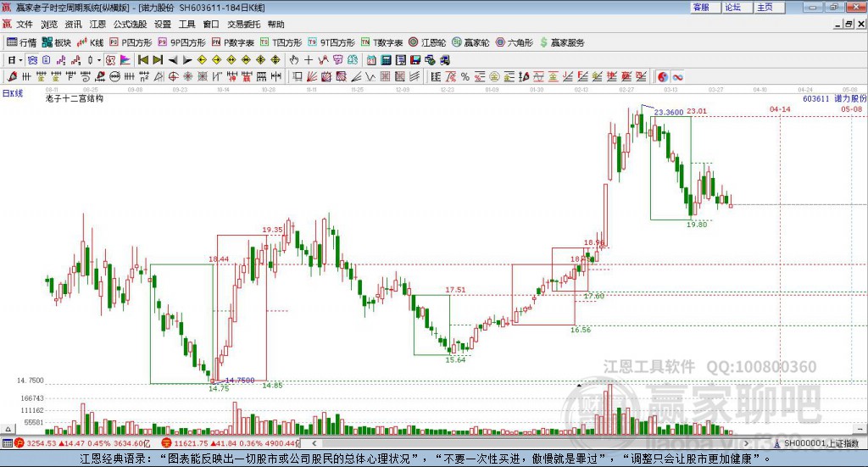The width and height of the screenshot is (868, 467).
Task: Open the T数字表 tool
Action: (x=382, y=42)
